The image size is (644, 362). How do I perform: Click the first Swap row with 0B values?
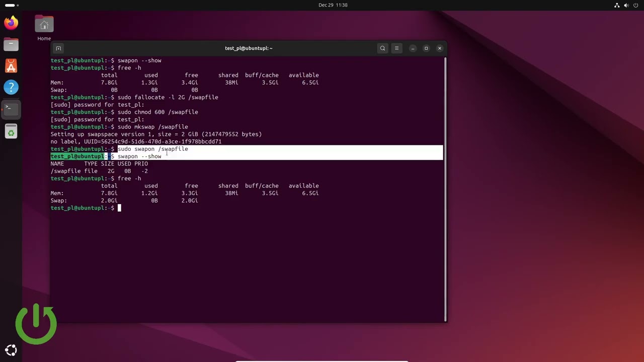124,90
